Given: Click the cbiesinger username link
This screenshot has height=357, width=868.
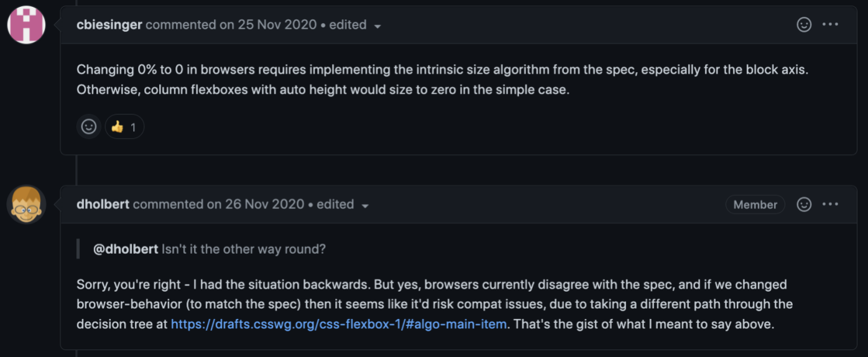Looking at the screenshot, I should coord(109,25).
